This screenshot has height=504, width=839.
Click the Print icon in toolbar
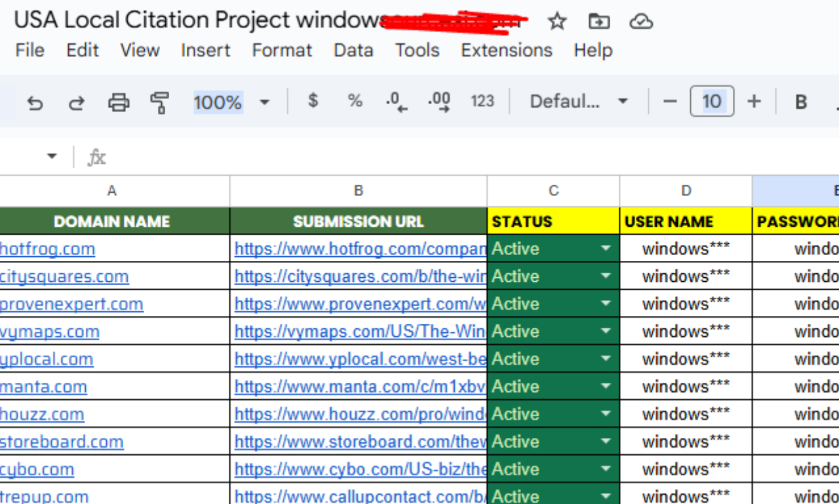(x=119, y=102)
